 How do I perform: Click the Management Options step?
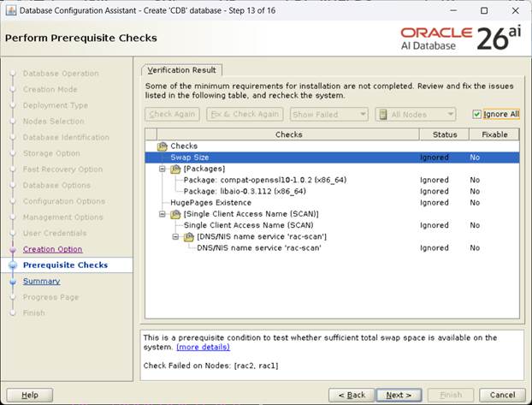[x=62, y=217]
